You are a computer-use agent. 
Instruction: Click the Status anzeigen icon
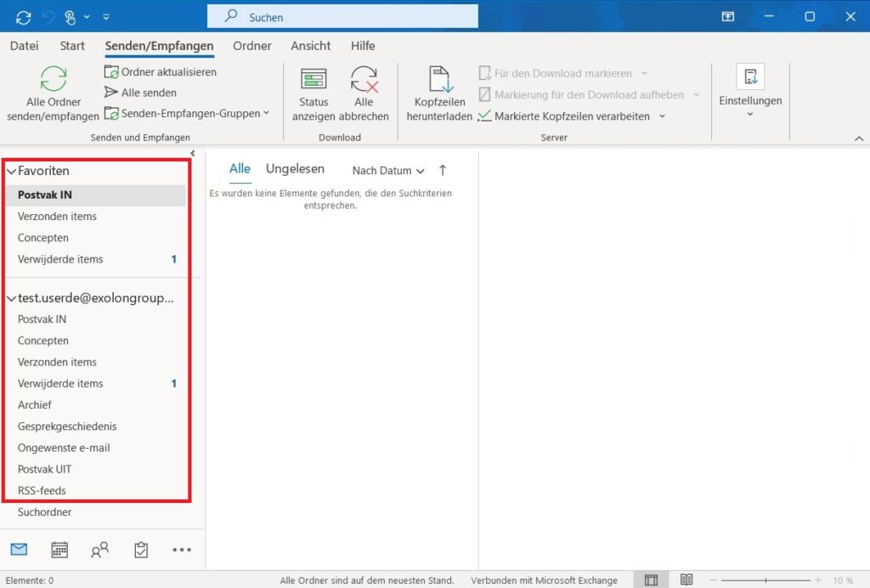click(314, 80)
